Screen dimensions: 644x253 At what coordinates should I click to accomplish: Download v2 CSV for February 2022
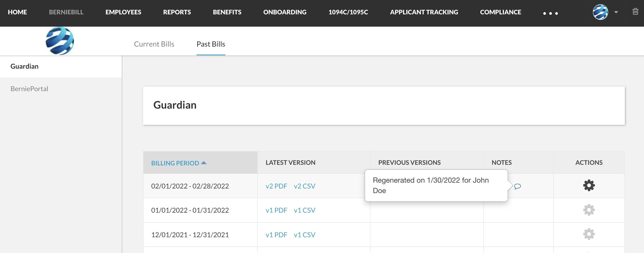[x=305, y=186]
